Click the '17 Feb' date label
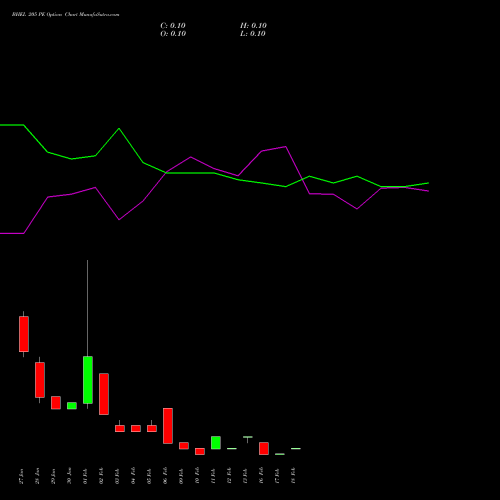The height and width of the screenshot is (500, 500). [x=278, y=476]
